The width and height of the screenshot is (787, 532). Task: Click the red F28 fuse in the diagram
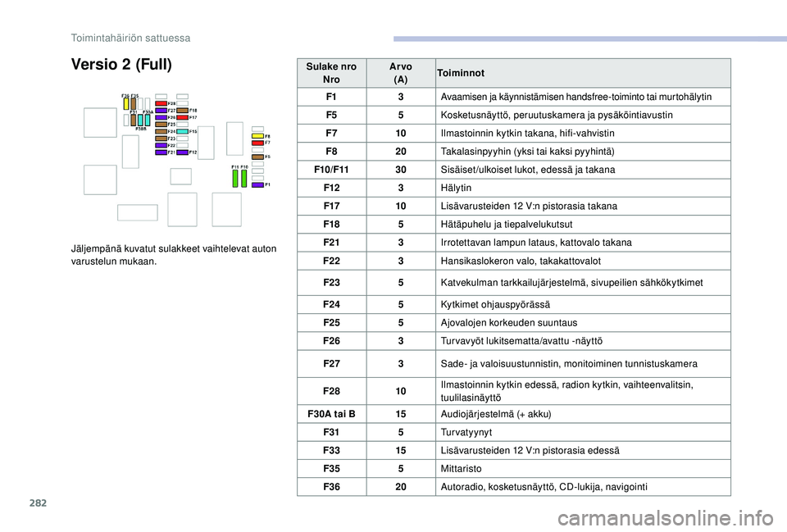[x=161, y=103]
